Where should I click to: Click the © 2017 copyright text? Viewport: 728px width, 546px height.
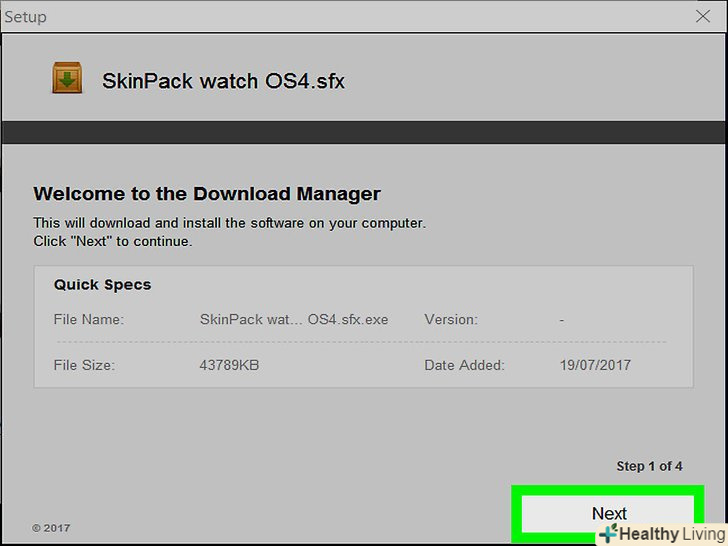pyautogui.click(x=51, y=527)
